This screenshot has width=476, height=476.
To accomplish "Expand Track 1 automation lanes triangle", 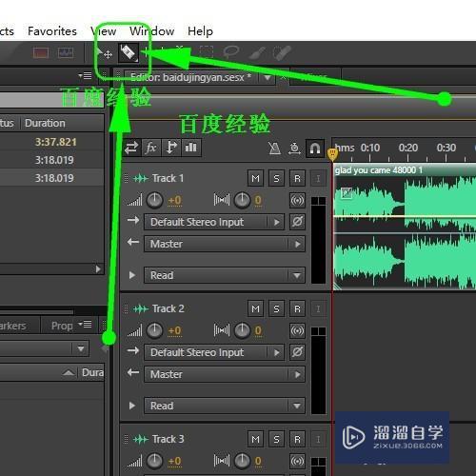I will pos(132,275).
